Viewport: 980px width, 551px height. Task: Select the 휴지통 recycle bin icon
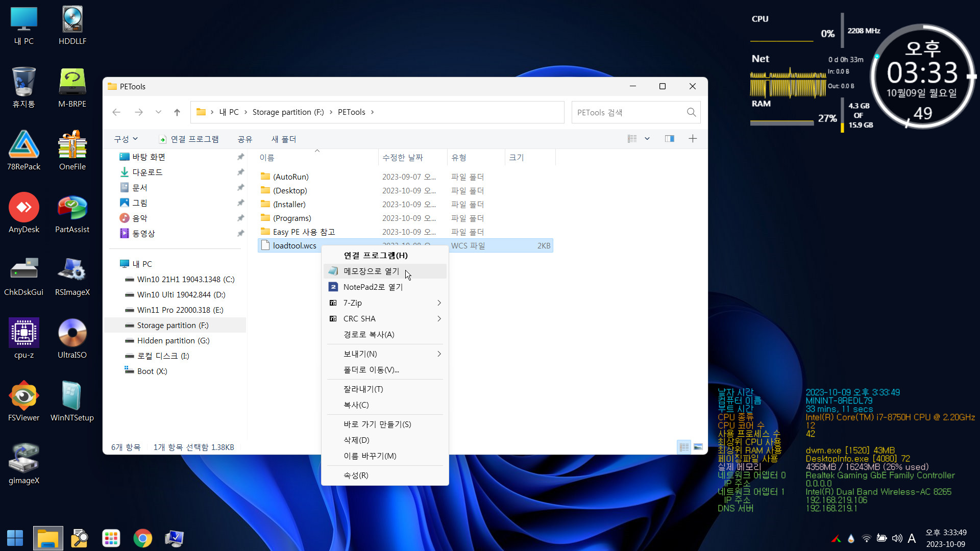(x=23, y=88)
